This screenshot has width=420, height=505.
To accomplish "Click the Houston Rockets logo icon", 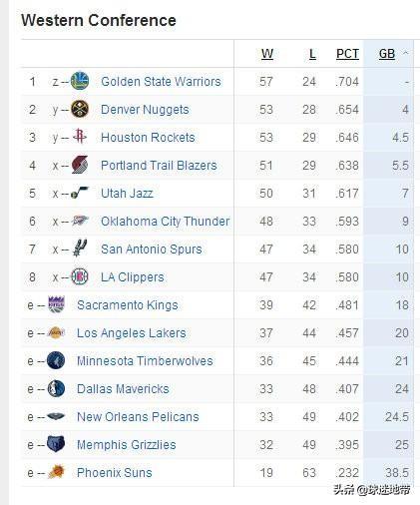I will [x=80, y=137].
